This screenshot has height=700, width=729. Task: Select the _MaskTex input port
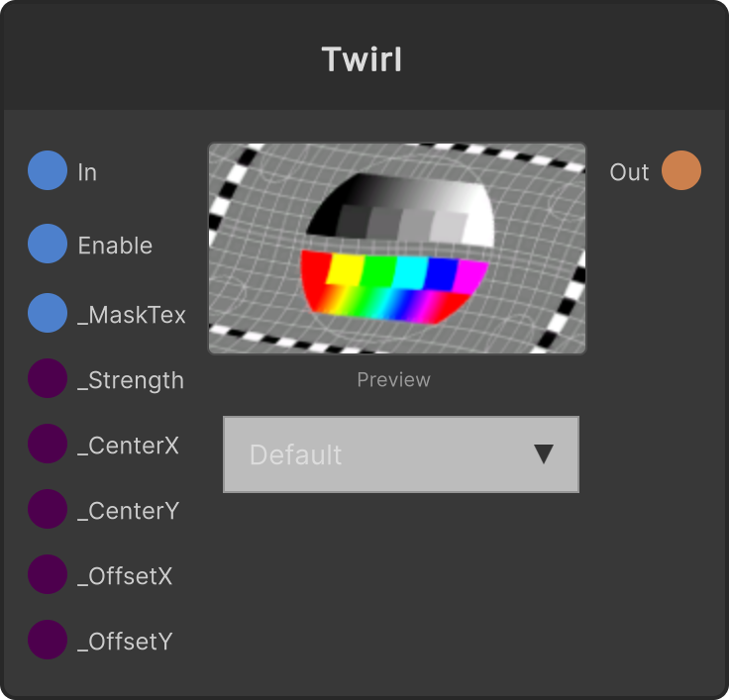click(x=48, y=313)
